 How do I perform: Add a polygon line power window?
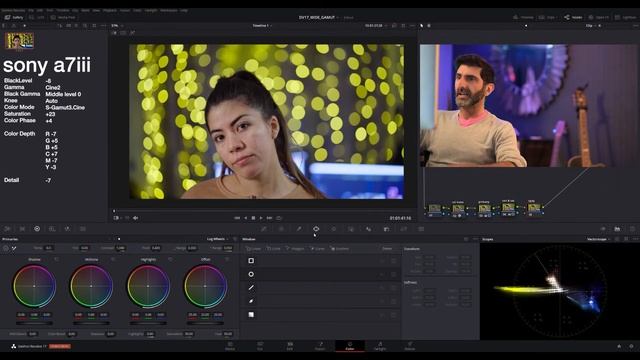251,288
